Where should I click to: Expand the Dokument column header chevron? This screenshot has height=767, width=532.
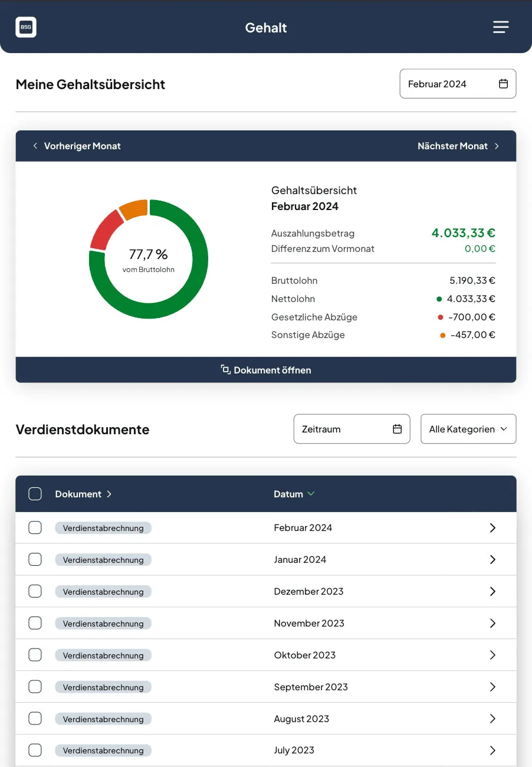109,494
